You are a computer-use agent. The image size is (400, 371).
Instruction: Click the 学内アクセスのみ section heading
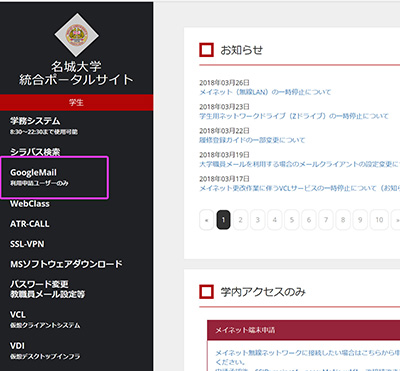click(263, 292)
